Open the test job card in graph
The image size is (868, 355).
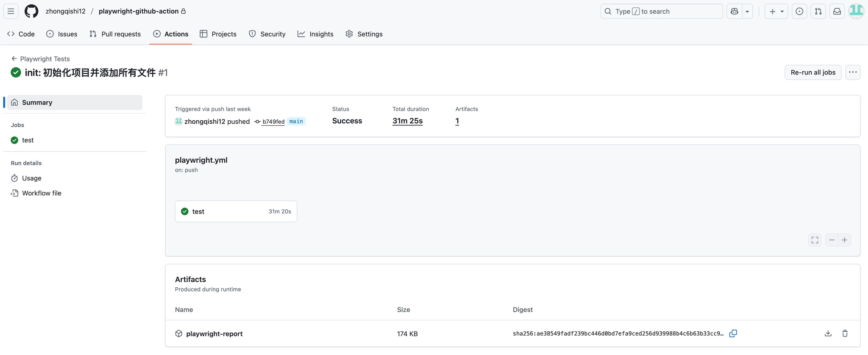(236, 211)
